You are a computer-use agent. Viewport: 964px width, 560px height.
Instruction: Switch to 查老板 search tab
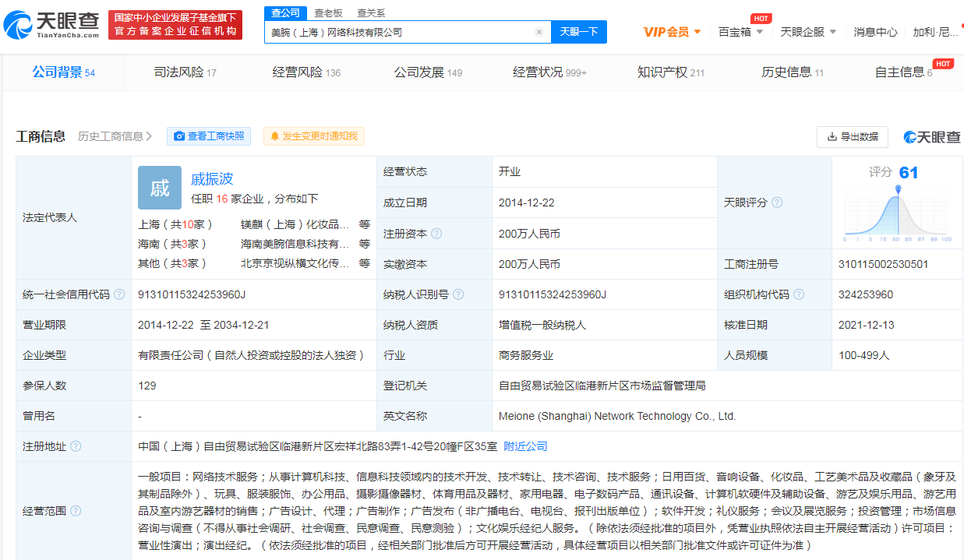[328, 13]
